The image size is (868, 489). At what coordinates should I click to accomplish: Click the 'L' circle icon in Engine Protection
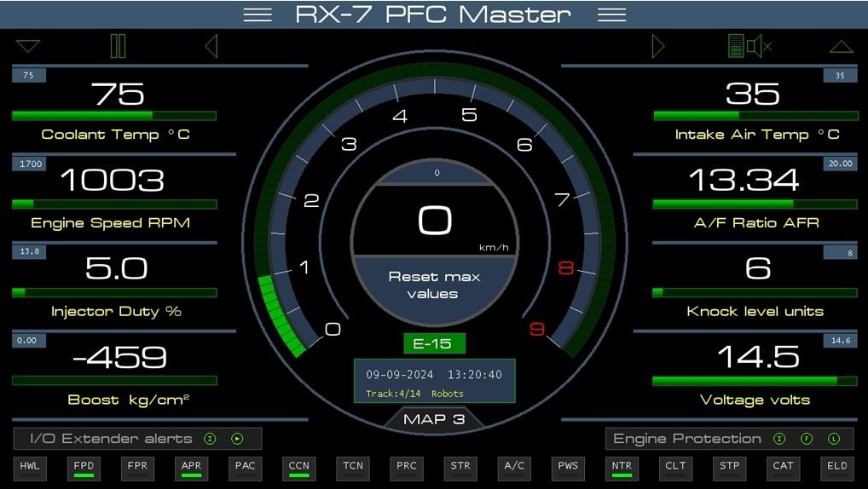click(834, 439)
